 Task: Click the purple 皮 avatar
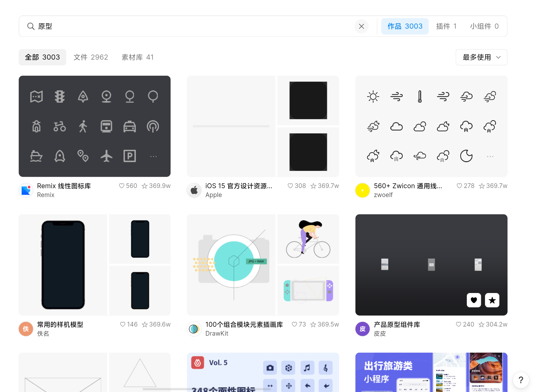click(363, 329)
